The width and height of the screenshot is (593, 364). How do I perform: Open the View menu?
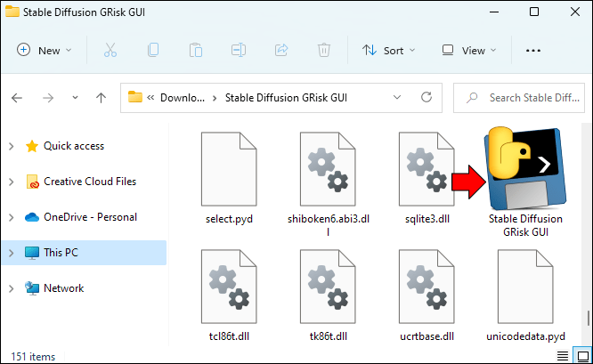469,50
